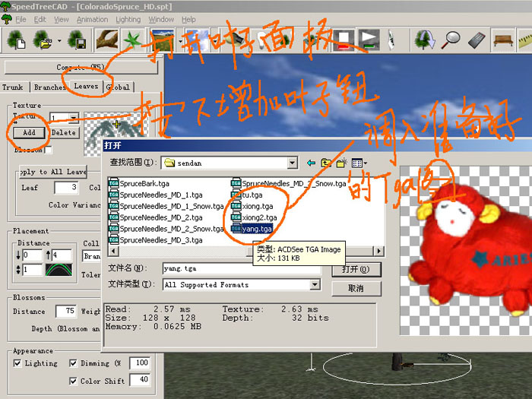The height and width of the screenshot is (399, 532).
Task: Click the 取消 cancel button
Action: tap(356, 288)
